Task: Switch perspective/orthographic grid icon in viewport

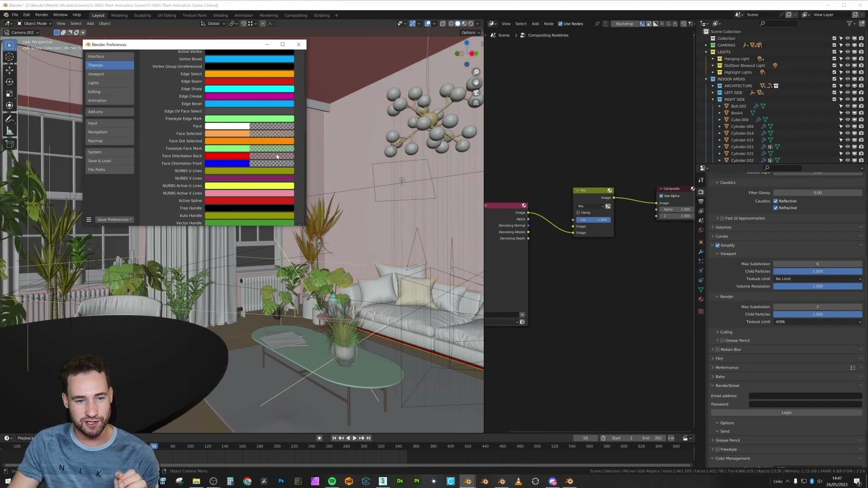Action: tap(476, 103)
